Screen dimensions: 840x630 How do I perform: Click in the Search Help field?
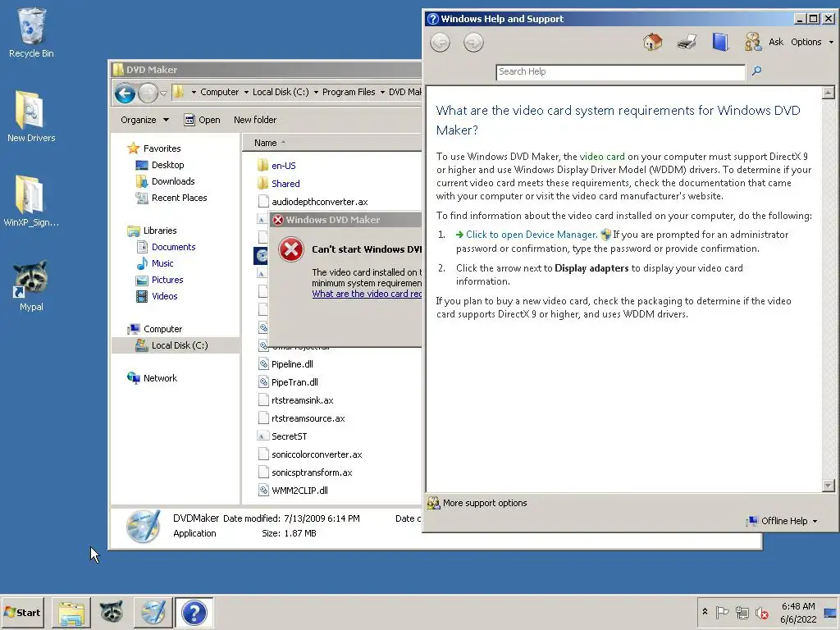620,72
